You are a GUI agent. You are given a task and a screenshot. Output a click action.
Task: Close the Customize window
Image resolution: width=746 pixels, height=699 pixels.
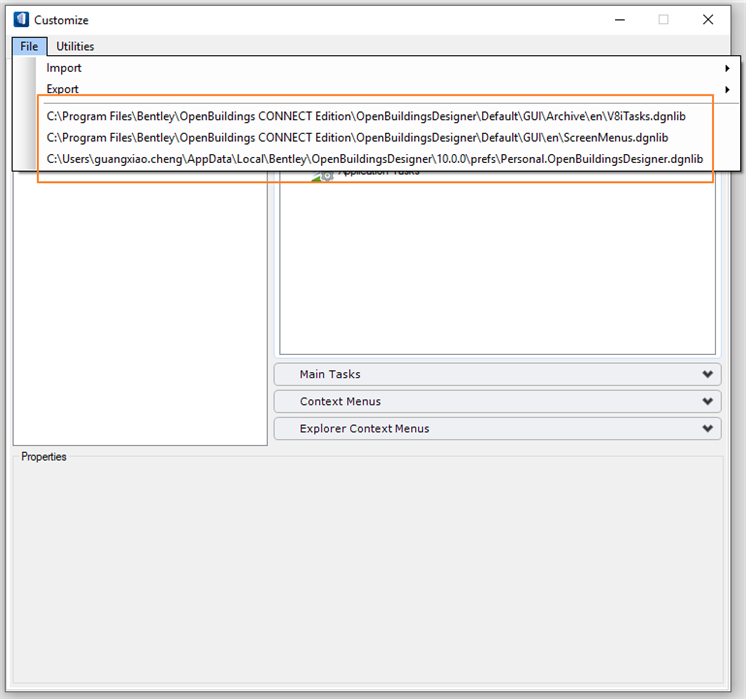pyautogui.click(x=708, y=20)
